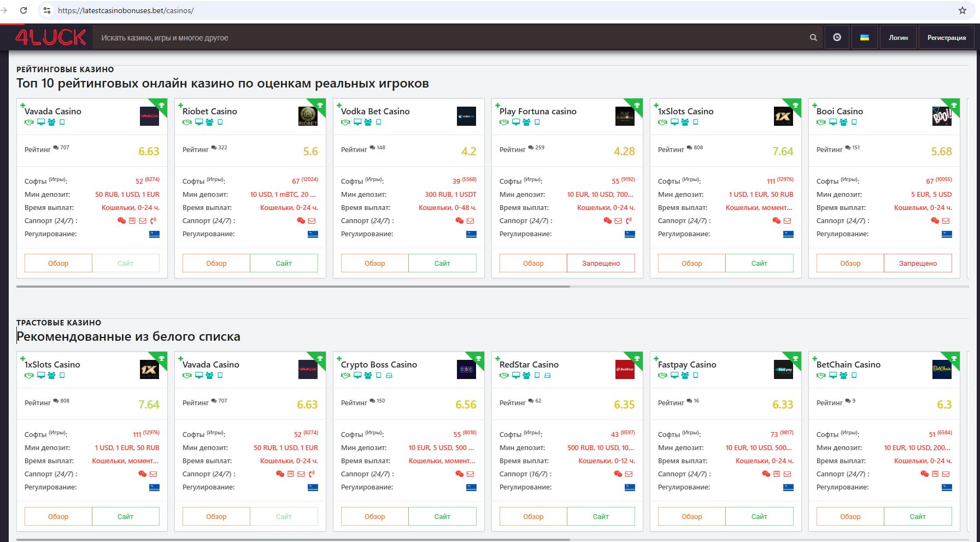The image size is (980, 542).
Task: Click the magnifier search icon in header
Action: click(x=813, y=38)
